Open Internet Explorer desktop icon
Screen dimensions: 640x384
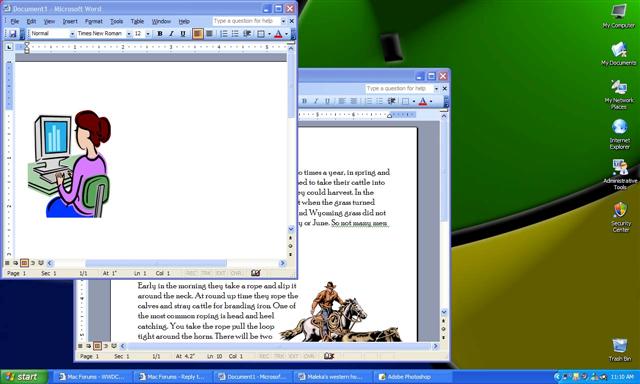pos(620,134)
